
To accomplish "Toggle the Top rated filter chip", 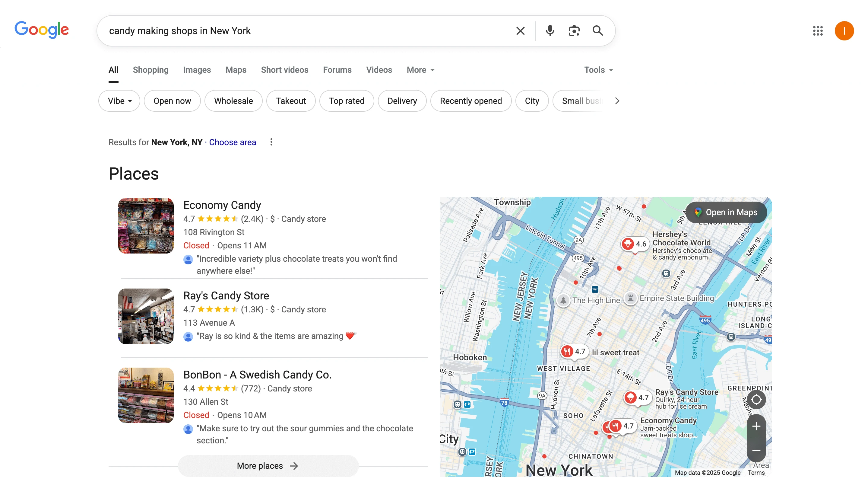I will pos(347,101).
